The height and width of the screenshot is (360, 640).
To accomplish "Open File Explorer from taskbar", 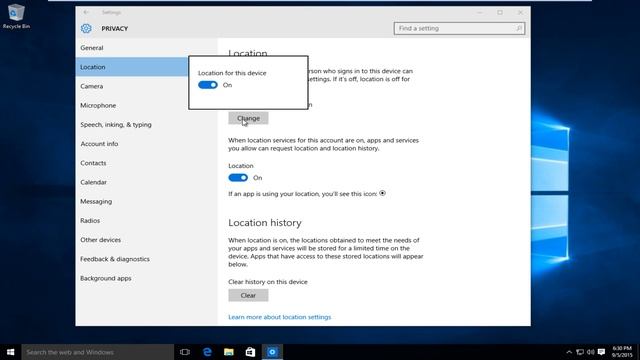I will click(229, 352).
